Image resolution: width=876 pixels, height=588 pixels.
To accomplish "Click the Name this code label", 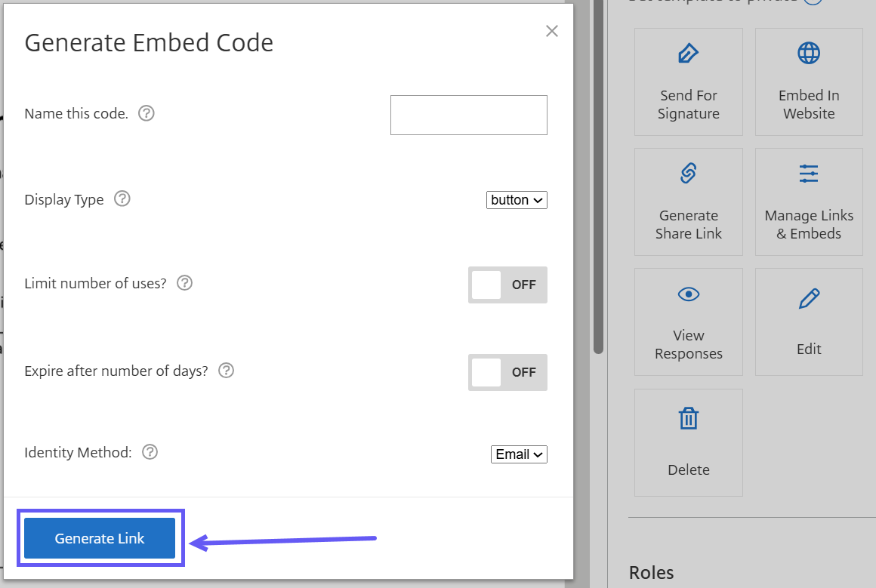I will point(76,113).
